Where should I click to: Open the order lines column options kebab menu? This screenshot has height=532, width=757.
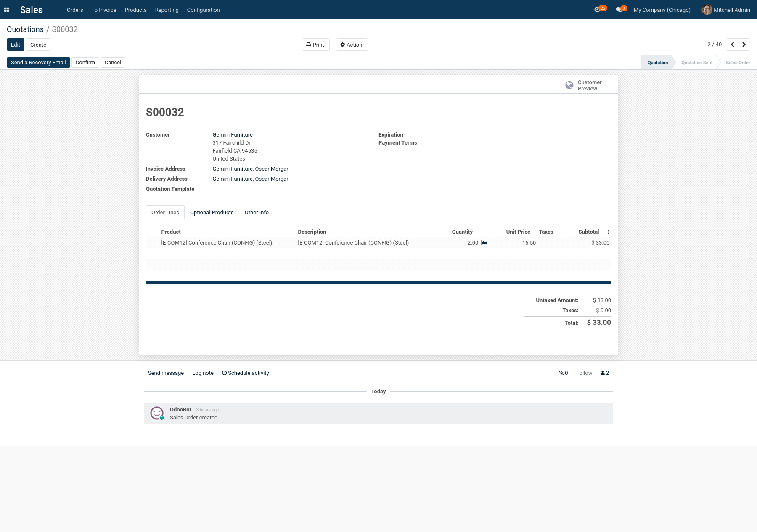click(x=608, y=232)
